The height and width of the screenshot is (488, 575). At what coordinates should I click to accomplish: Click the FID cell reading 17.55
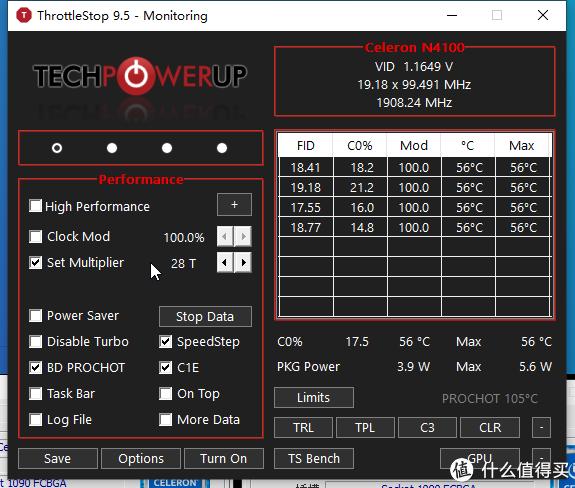point(305,208)
